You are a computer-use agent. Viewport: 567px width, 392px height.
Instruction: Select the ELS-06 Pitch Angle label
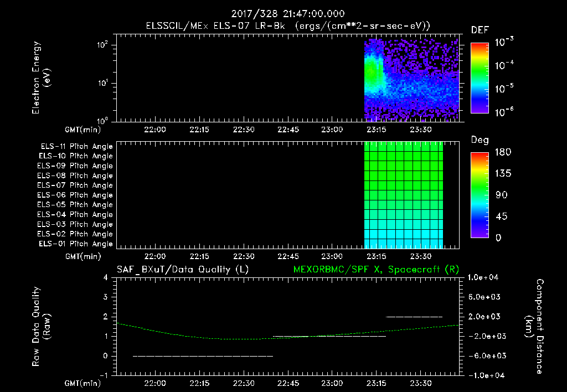(75, 195)
